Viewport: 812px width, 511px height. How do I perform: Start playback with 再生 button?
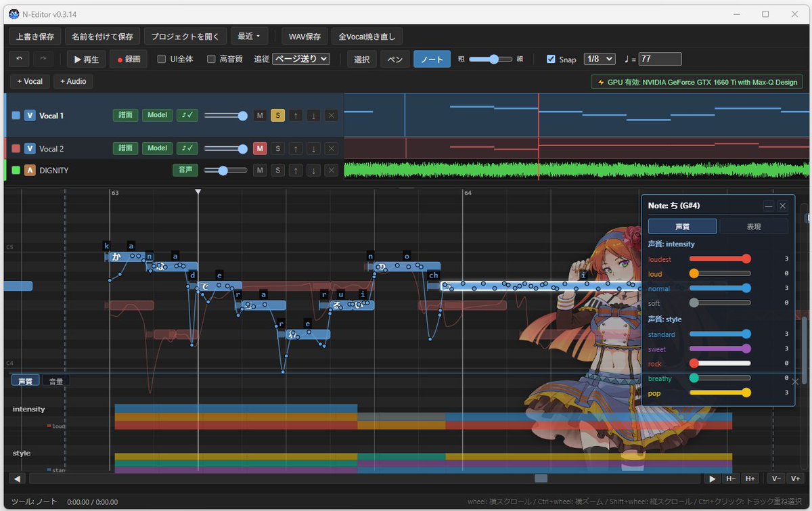point(87,59)
